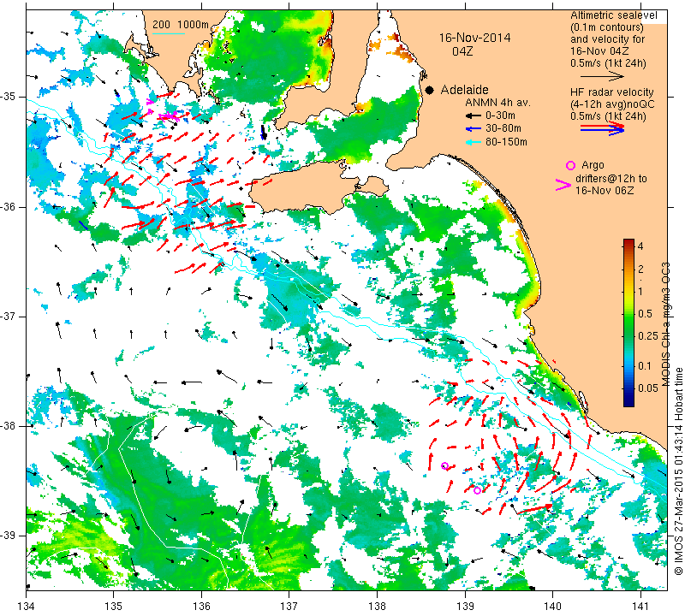Click the cyan 80-150m ANMN arrow in the legend
This screenshot has height=616, width=685.
point(474,142)
